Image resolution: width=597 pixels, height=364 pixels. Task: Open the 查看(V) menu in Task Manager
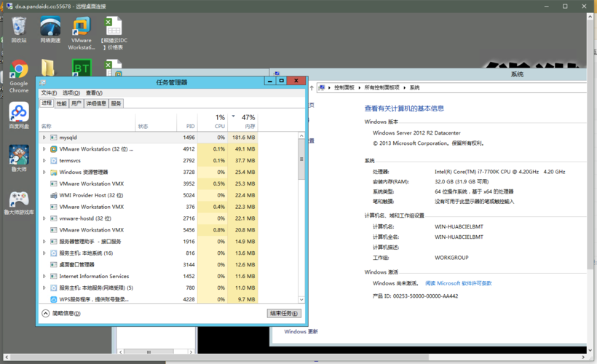(x=94, y=93)
